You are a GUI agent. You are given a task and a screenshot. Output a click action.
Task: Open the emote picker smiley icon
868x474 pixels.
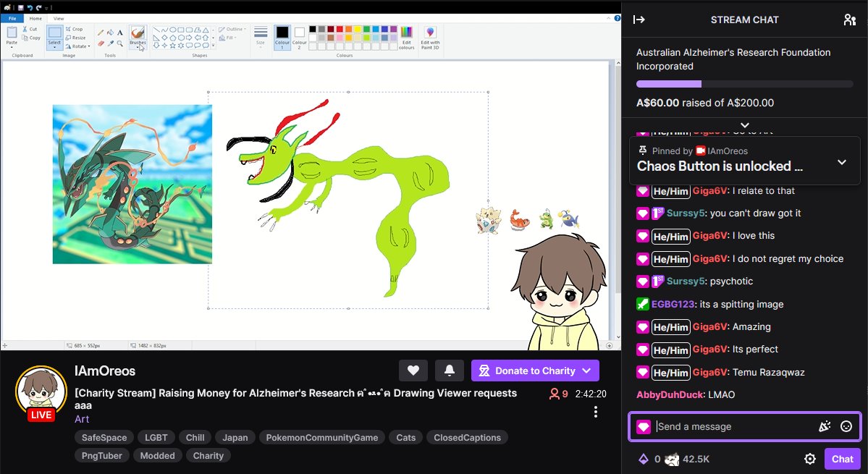point(846,426)
